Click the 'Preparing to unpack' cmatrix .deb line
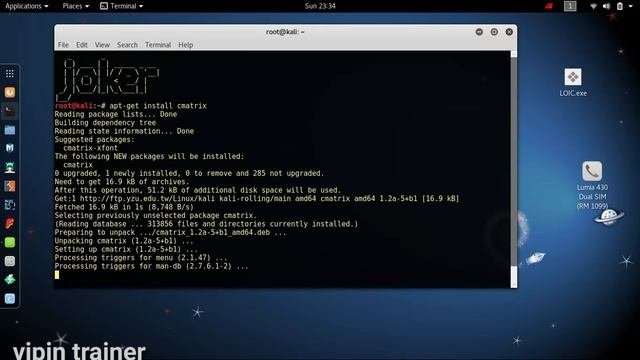 (171, 233)
